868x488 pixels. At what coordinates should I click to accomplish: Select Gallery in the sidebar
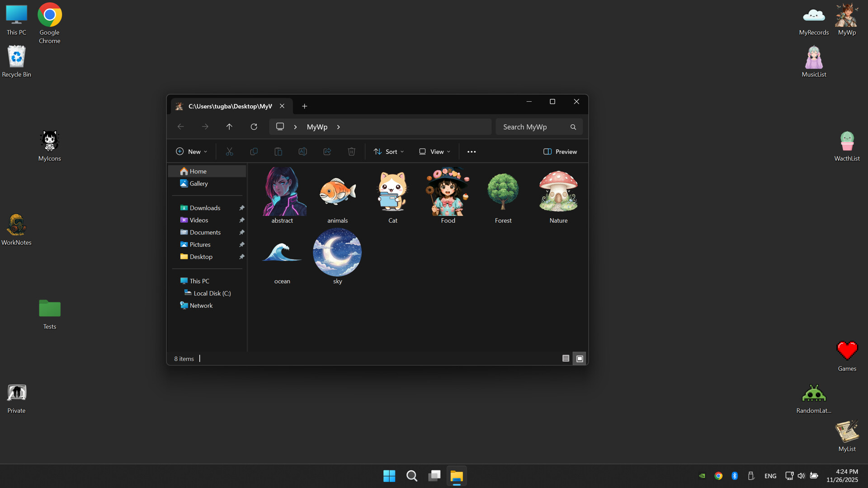pos(198,183)
